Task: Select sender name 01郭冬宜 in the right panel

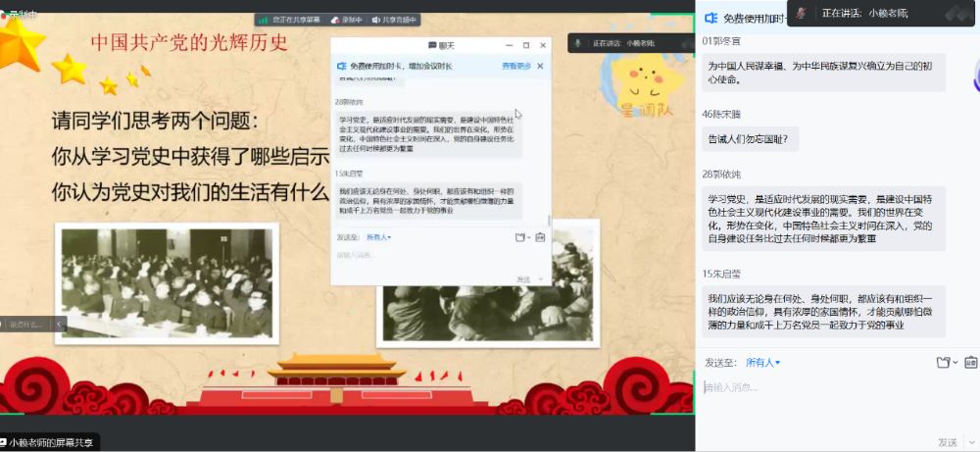Action: 723,41
